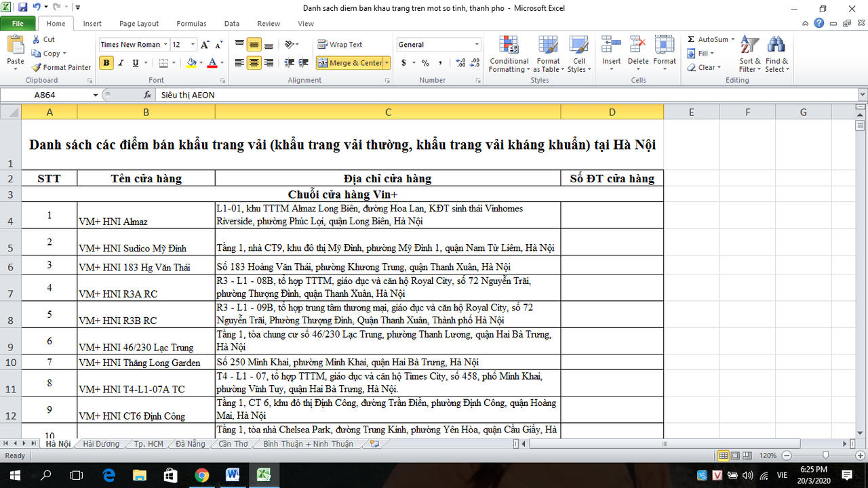
Task: Open the Bình Thuận + Ninh Thuận sheet tab
Action: pyautogui.click(x=309, y=444)
